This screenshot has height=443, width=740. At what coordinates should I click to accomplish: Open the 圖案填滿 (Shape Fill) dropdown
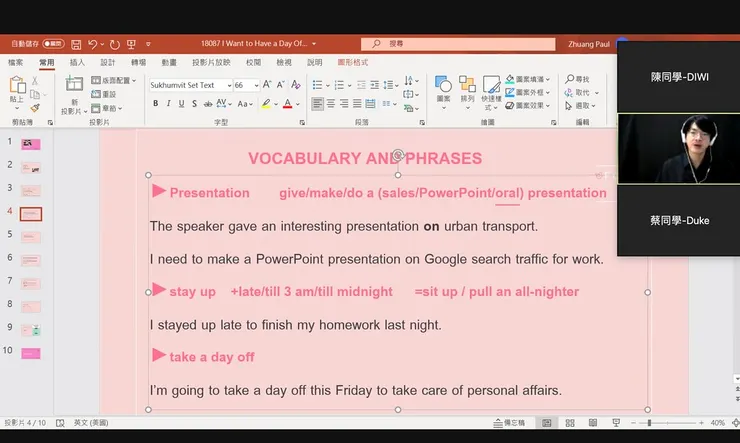pos(528,79)
